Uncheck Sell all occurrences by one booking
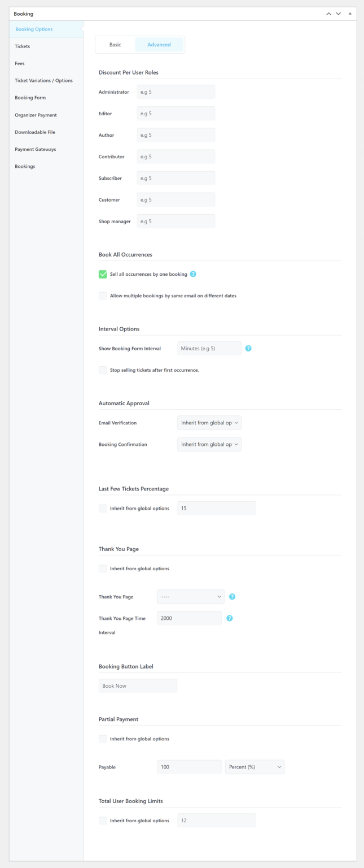 [x=102, y=274]
